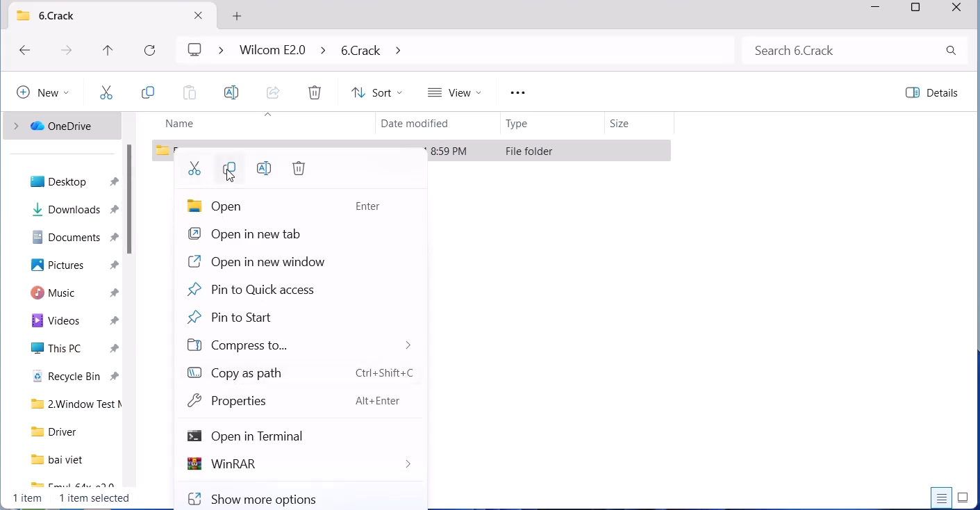Select Open in new tab
Image resolution: width=980 pixels, height=510 pixels.
point(256,234)
